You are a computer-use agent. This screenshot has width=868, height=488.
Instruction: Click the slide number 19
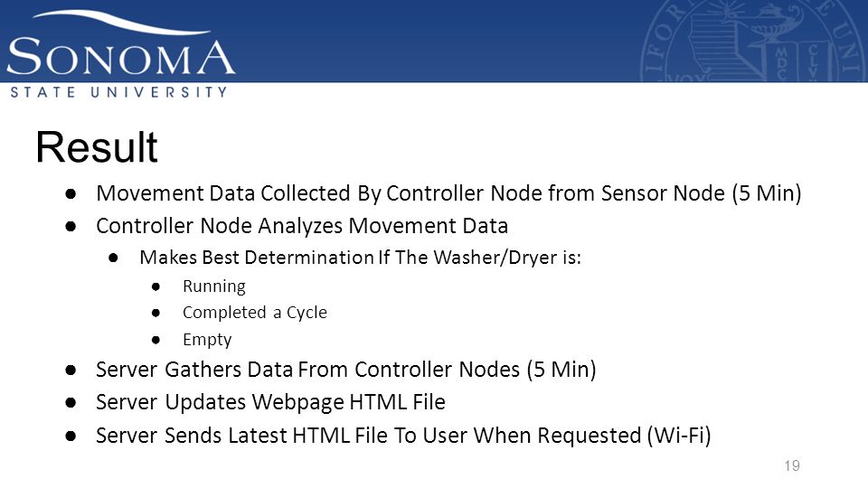792,466
